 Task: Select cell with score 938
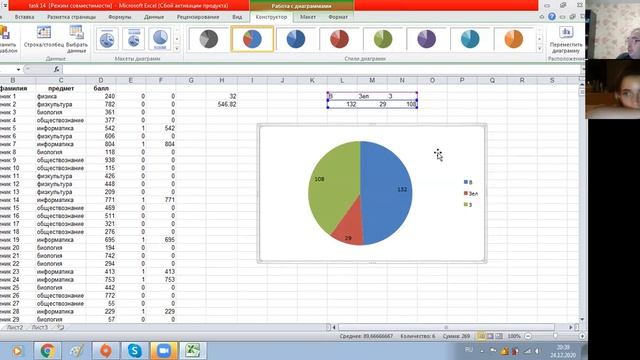point(101,160)
